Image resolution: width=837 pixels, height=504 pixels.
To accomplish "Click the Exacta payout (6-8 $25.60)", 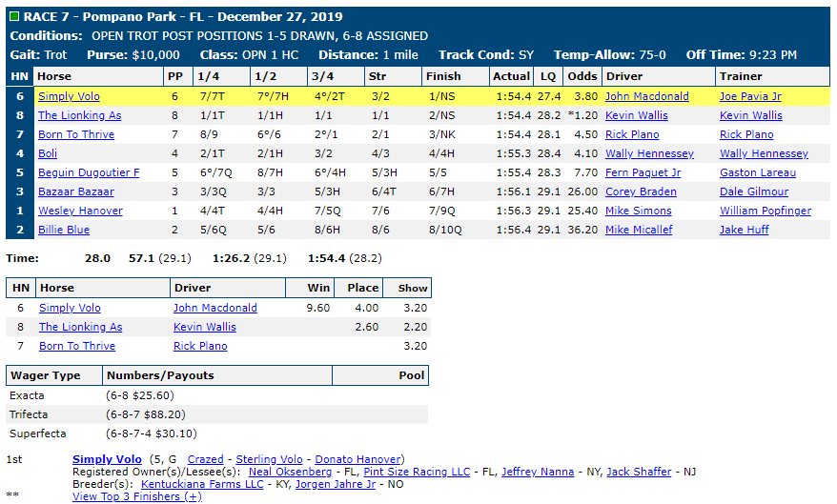I will pyautogui.click(x=140, y=395).
